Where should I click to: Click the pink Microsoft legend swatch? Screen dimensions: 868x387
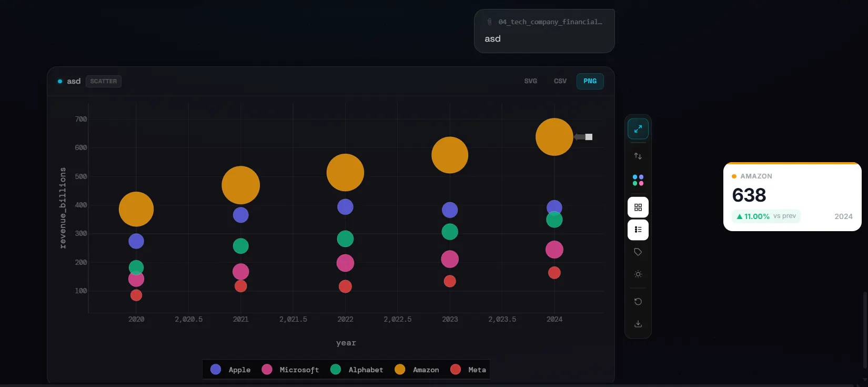267,370
